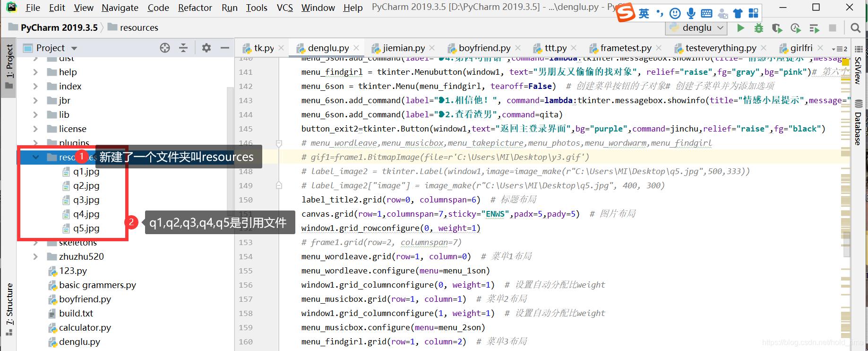
Task: Open the Tools menu
Action: [x=257, y=8]
